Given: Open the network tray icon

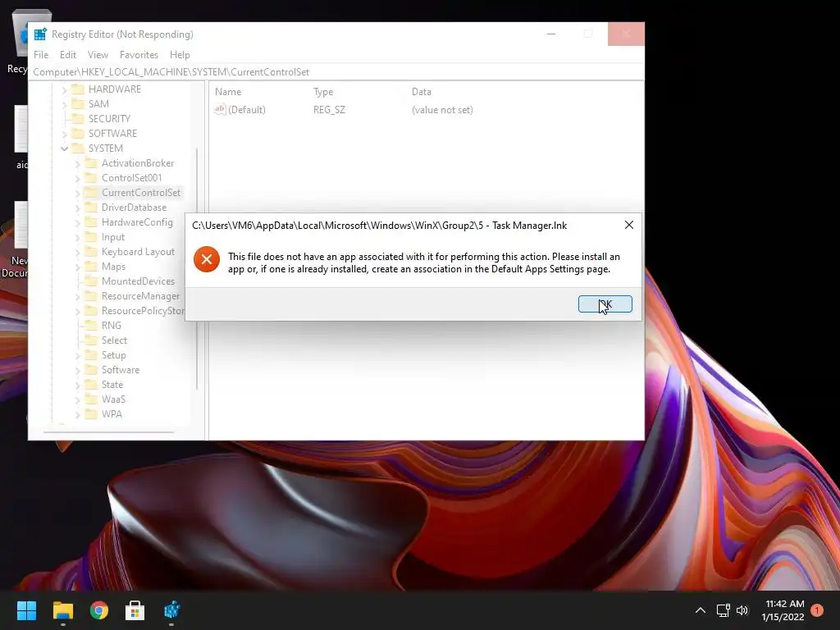Looking at the screenshot, I should [724, 610].
